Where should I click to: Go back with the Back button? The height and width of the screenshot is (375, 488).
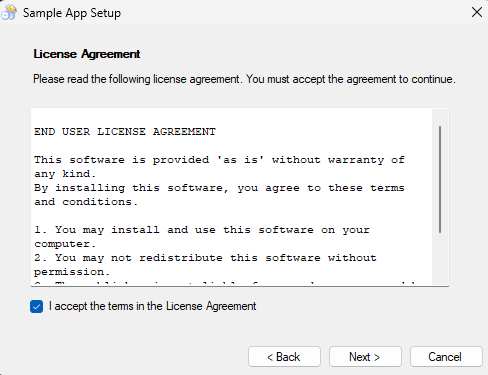(x=284, y=357)
